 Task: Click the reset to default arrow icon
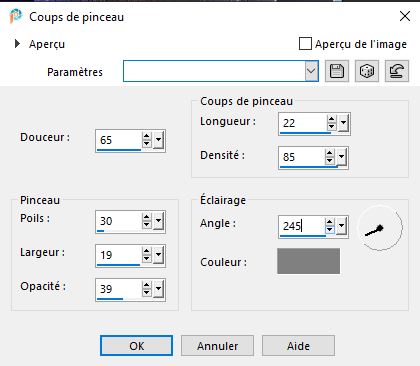tap(397, 71)
